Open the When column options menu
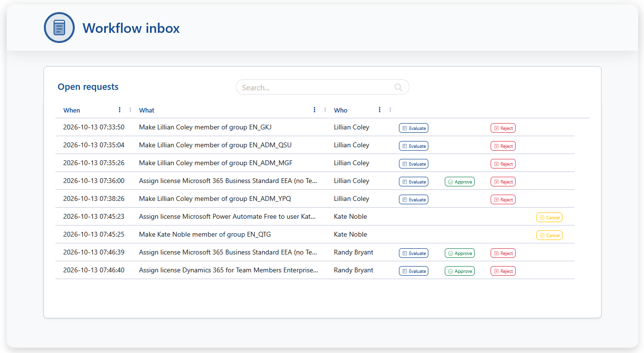 120,110
